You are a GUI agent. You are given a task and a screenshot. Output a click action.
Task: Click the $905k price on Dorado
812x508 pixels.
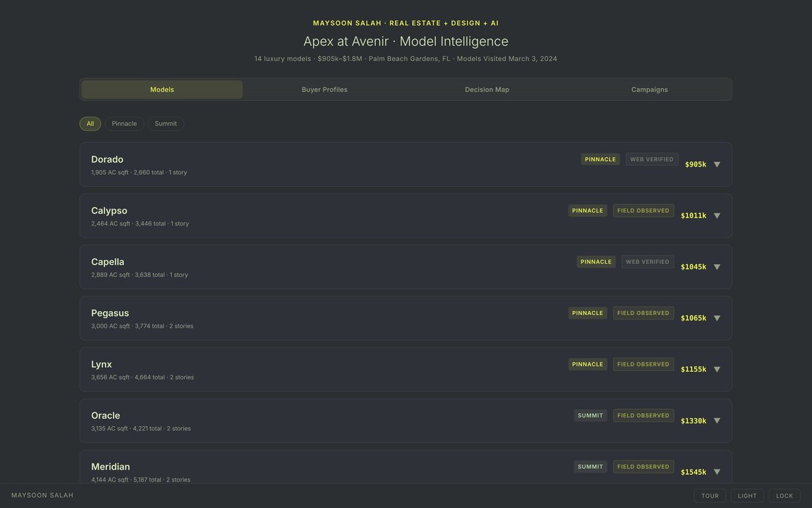pos(696,165)
